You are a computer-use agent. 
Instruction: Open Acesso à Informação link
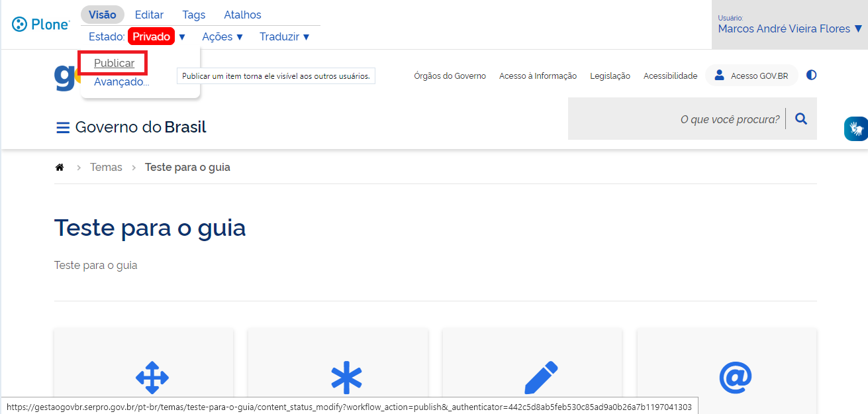pos(538,76)
